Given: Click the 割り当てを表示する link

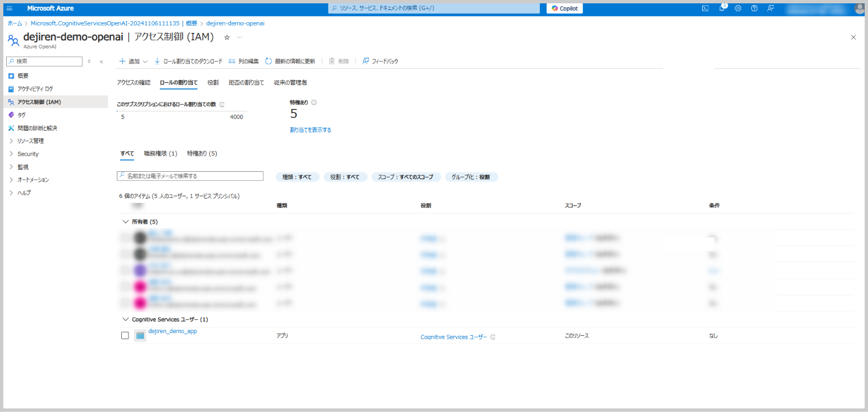Looking at the screenshot, I should pos(310,130).
